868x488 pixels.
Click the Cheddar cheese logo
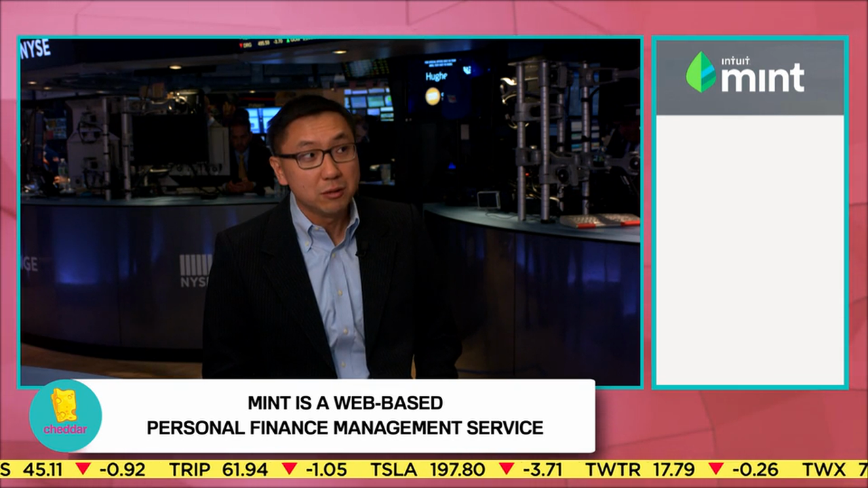click(x=65, y=415)
